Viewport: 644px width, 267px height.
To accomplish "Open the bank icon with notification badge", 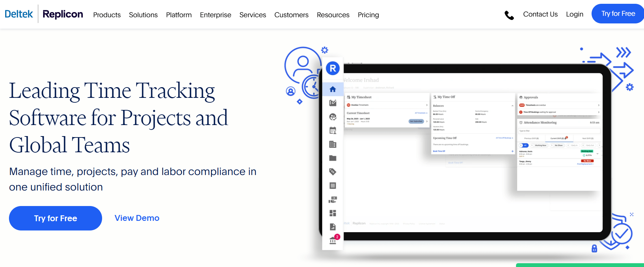I will pos(333,240).
